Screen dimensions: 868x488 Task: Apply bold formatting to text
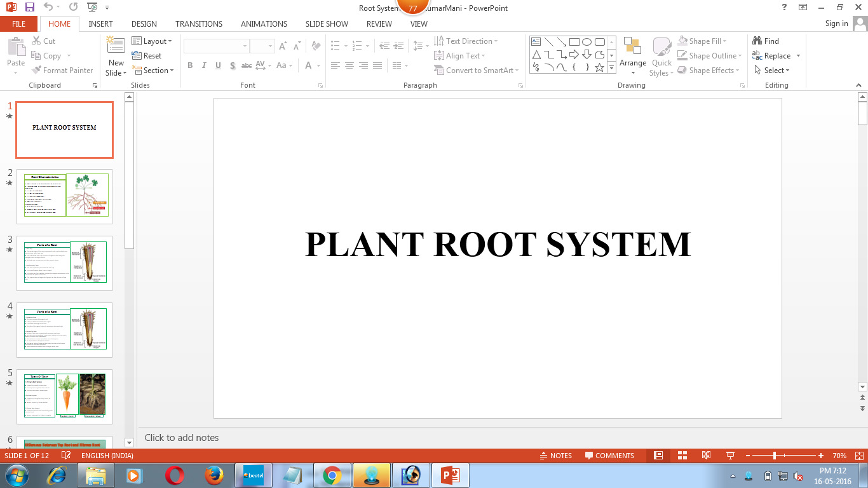[189, 65]
